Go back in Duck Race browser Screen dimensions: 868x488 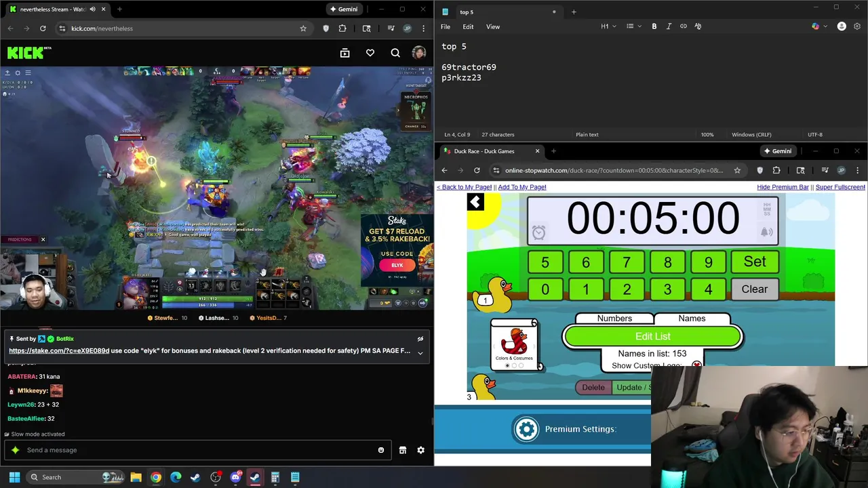444,170
